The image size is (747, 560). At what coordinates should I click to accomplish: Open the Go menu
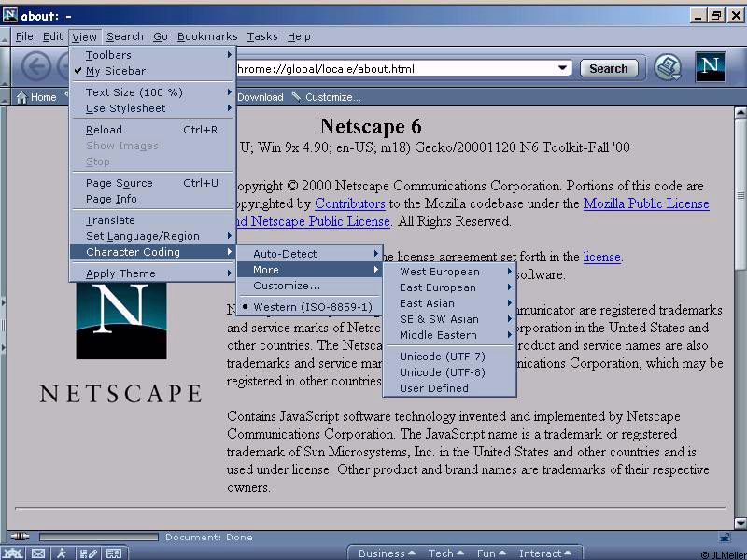tap(161, 36)
